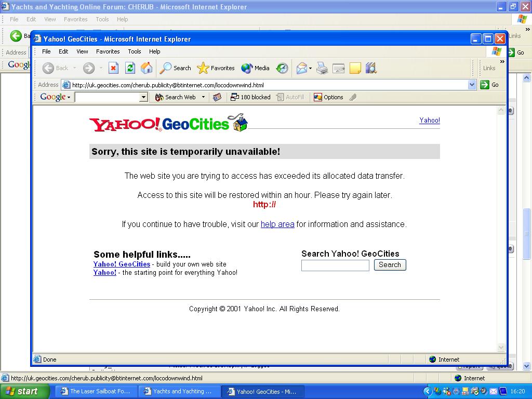
Task: Open the Forward button history dropdown
Action: [101, 68]
